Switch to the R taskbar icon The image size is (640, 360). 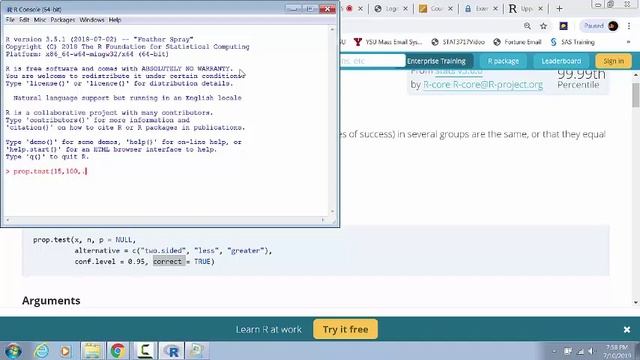tap(172, 351)
